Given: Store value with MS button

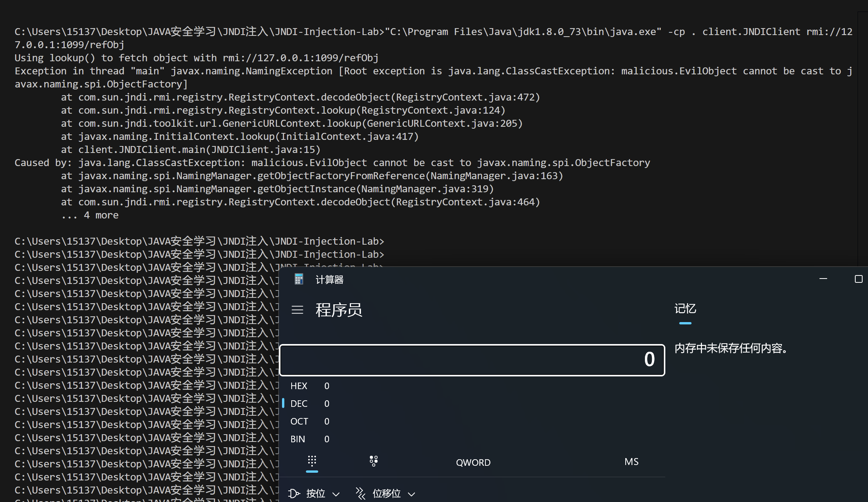Looking at the screenshot, I should coord(631,462).
